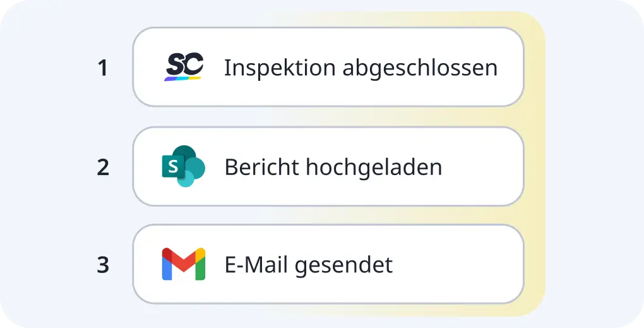Click the rainbow underline beneath the SC logo
Viewport: 644px width, 328px height.
[x=182, y=78]
